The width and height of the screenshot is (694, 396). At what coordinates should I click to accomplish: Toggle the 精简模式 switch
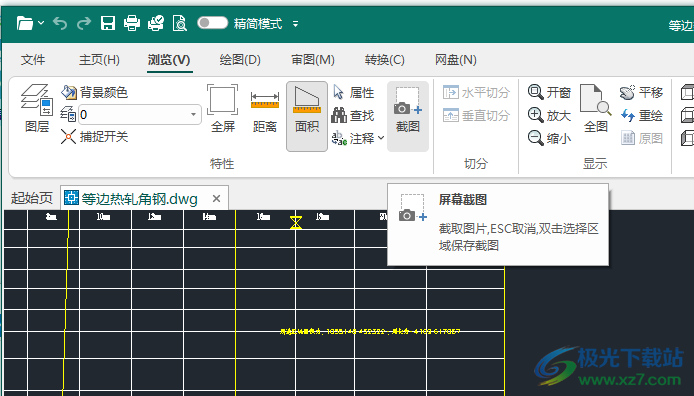(x=212, y=23)
